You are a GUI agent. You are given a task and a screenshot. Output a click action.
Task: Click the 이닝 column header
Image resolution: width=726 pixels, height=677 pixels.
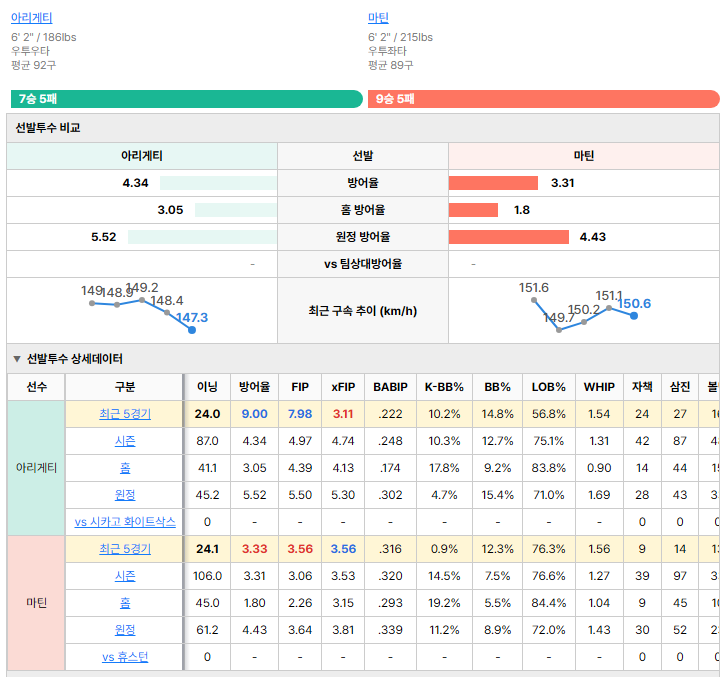click(x=207, y=387)
